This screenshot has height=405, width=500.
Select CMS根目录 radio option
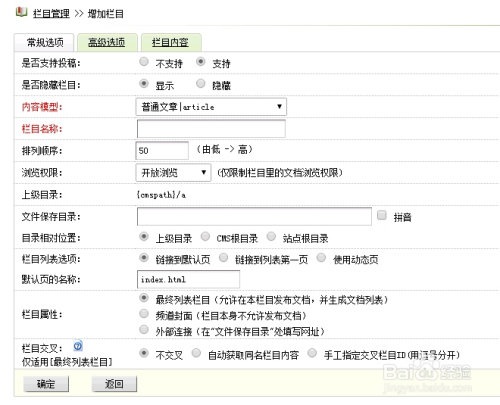pos(205,237)
